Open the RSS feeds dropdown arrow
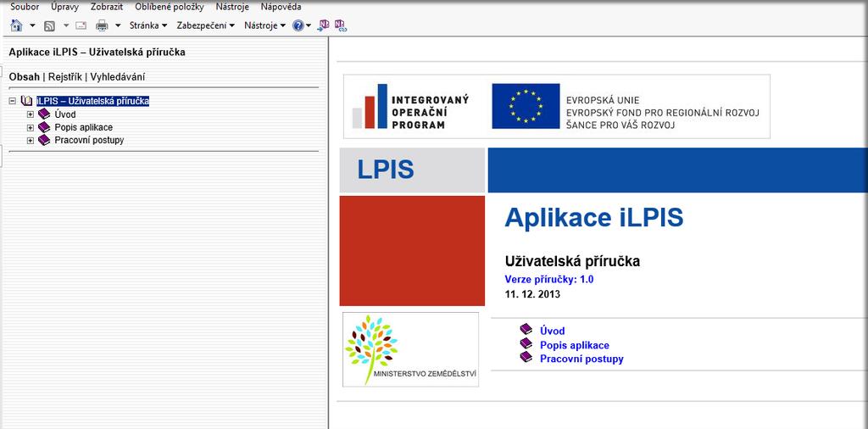The image size is (868, 429). 66,25
